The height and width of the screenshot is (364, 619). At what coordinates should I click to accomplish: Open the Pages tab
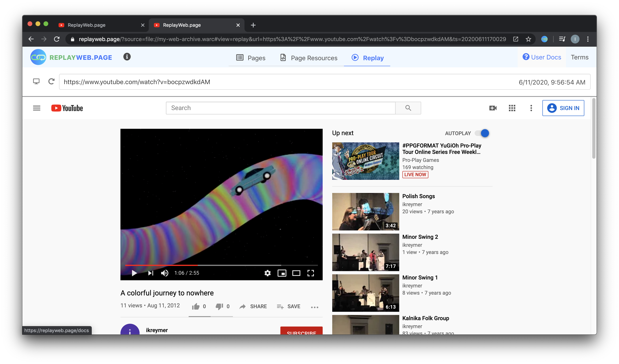(250, 58)
